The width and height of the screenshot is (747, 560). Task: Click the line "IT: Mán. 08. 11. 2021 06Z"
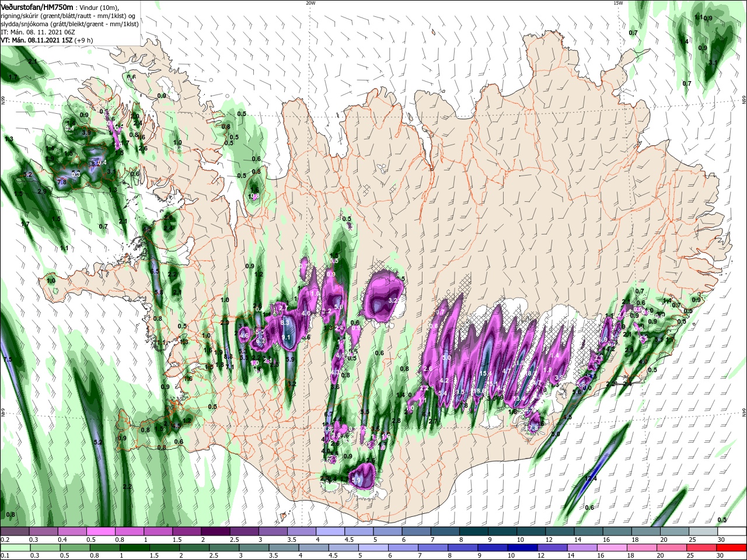pyautogui.click(x=37, y=32)
